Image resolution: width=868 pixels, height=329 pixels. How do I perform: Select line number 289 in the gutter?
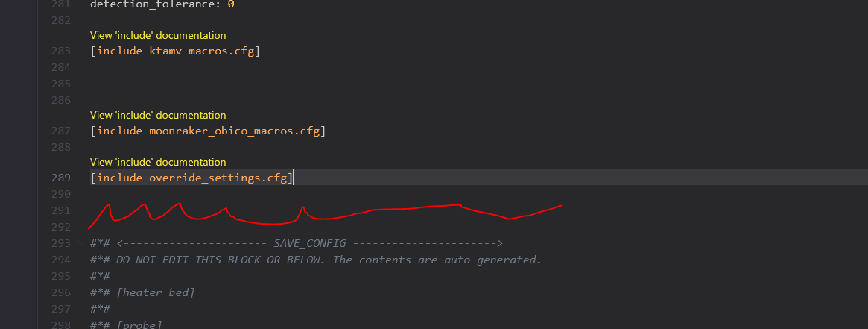click(x=60, y=178)
